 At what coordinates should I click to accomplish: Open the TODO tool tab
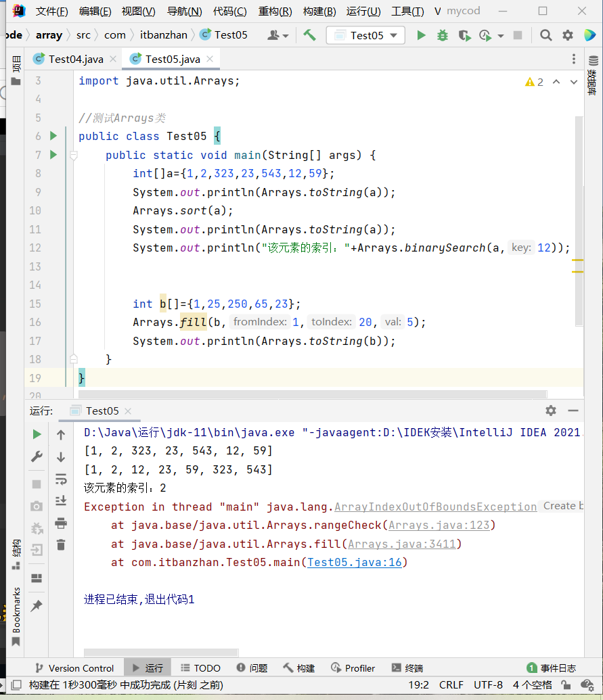point(200,668)
